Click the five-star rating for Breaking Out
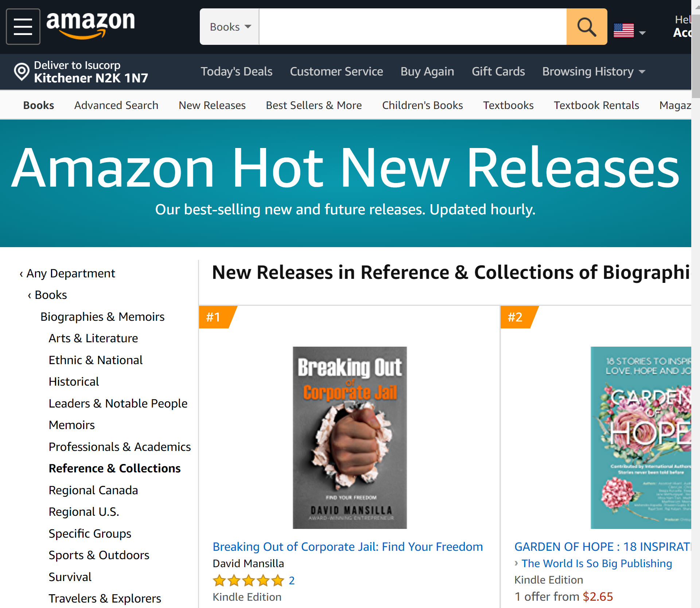 248,580
